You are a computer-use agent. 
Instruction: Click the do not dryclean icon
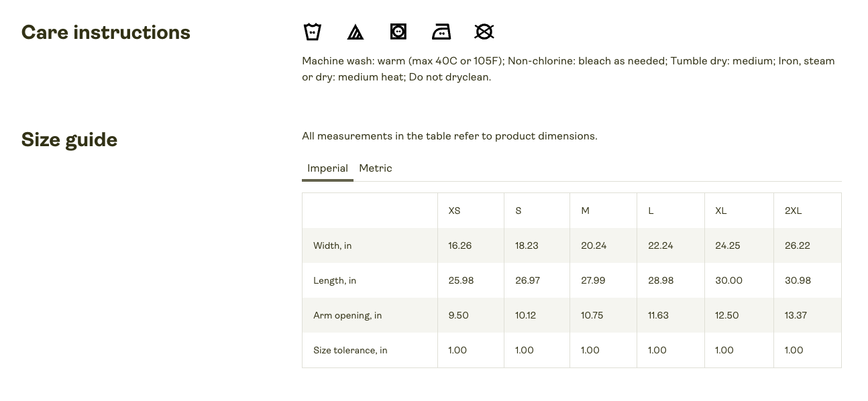click(x=484, y=32)
